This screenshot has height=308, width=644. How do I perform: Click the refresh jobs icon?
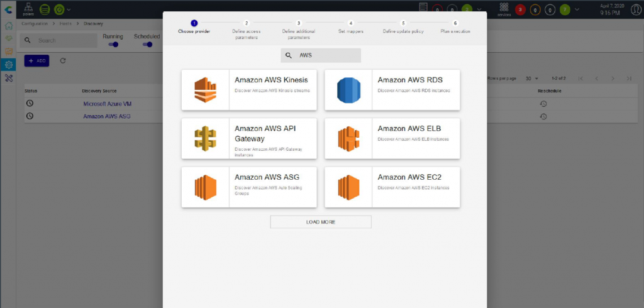(63, 61)
